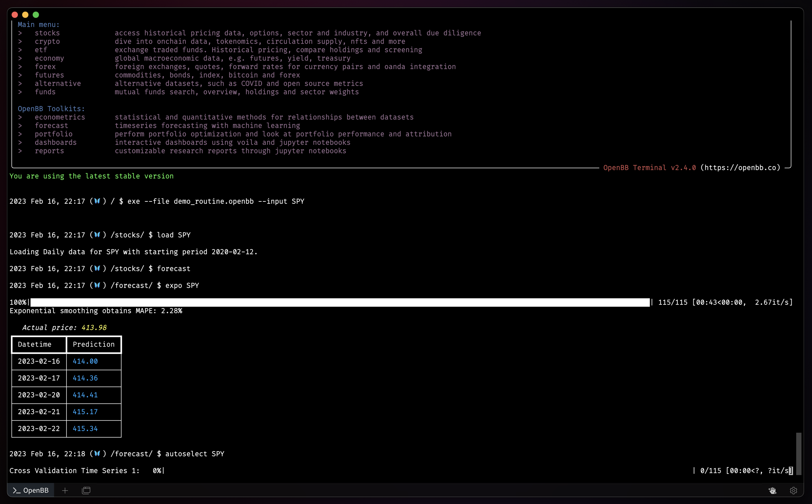Click the tab overview panes icon
The width and height of the screenshot is (812, 504).
click(86, 490)
